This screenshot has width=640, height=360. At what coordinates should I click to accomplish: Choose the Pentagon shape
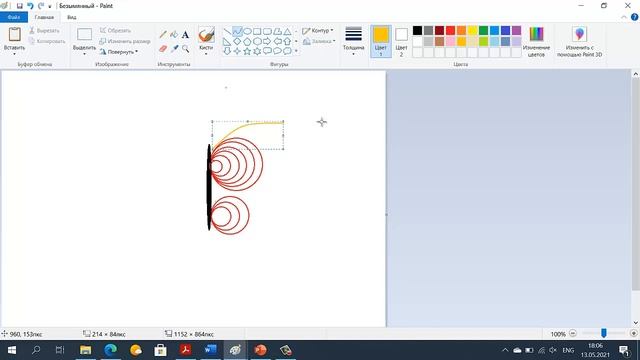pyautogui.click(x=247, y=41)
